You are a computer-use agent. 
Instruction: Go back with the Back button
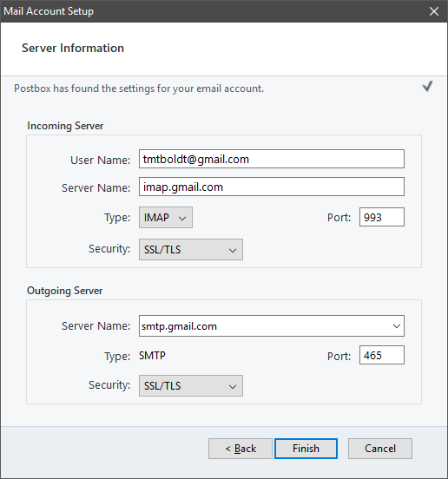point(240,449)
